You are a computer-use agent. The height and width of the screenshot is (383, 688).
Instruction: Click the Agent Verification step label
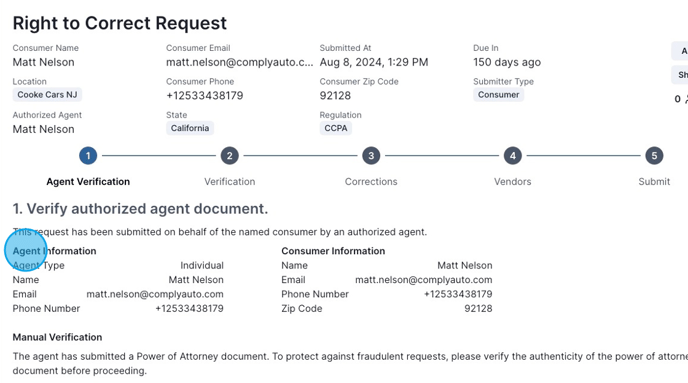pyautogui.click(x=88, y=182)
